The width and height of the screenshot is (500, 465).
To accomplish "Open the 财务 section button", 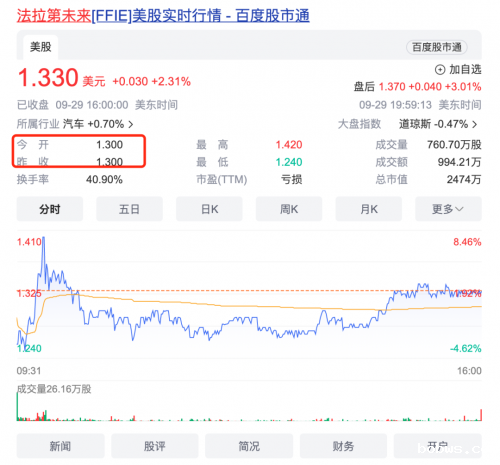I will (343, 446).
